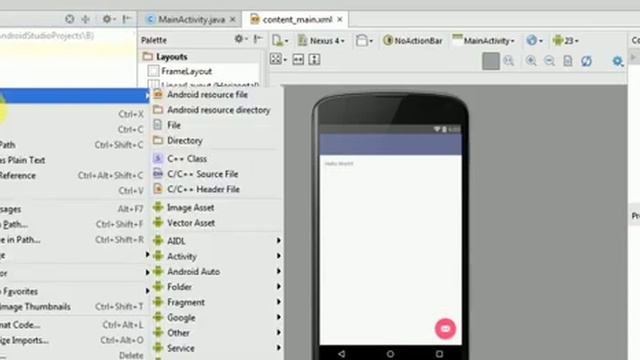Click actual size page icon
The height and width of the screenshot is (360, 640).
click(568, 61)
